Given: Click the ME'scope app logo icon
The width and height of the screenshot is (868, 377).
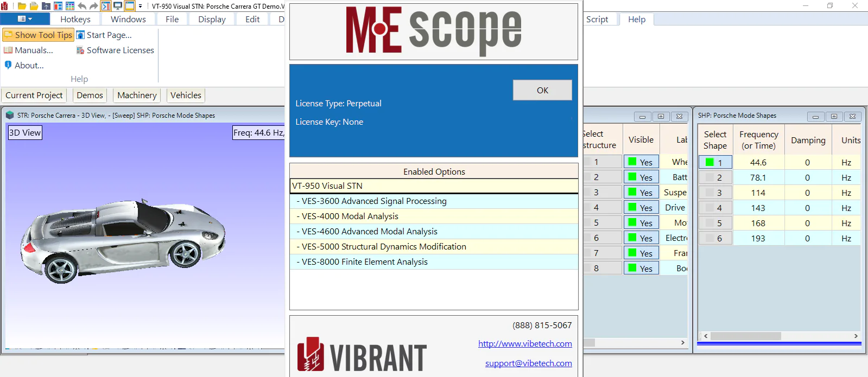Looking at the screenshot, I should 4,6.
